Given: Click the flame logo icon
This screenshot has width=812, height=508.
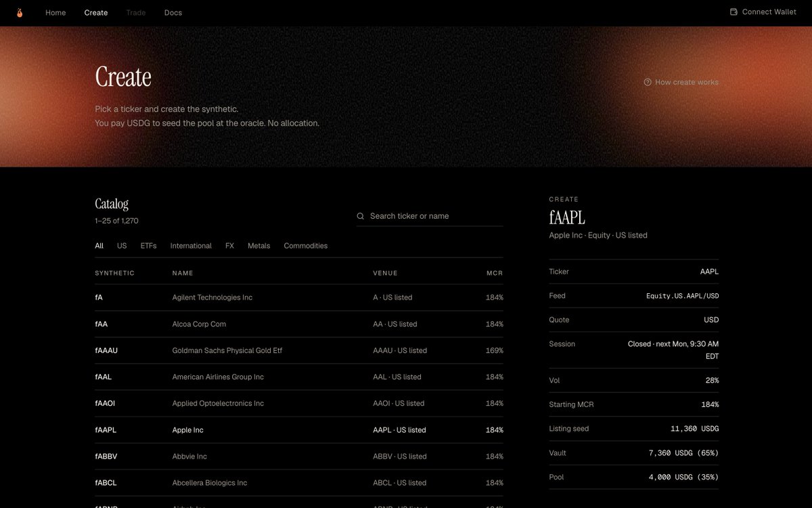Looking at the screenshot, I should [x=20, y=12].
